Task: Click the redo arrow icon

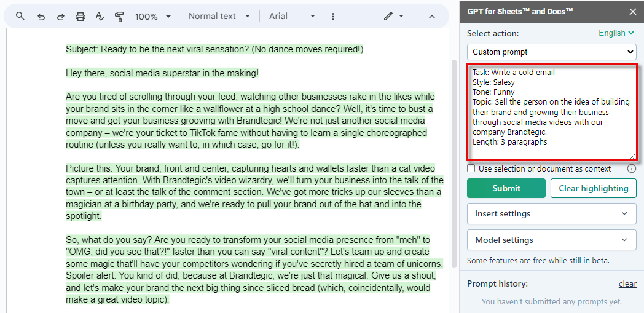Action: tap(60, 17)
